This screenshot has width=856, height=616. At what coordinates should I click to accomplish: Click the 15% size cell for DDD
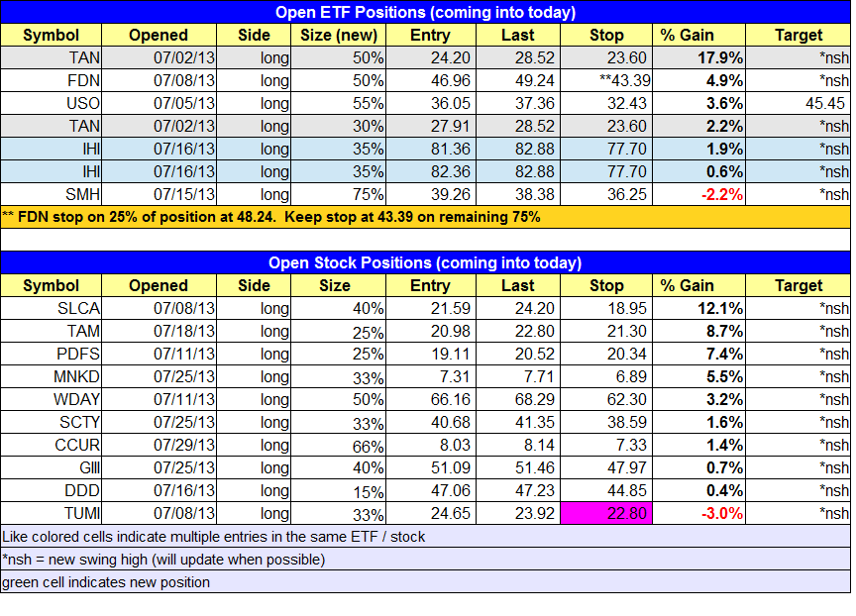click(x=339, y=490)
